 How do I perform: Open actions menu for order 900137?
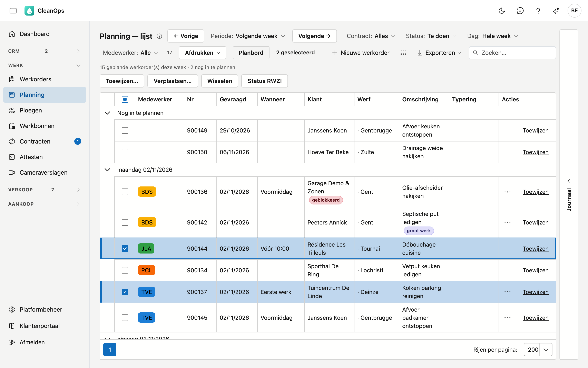coord(507,292)
